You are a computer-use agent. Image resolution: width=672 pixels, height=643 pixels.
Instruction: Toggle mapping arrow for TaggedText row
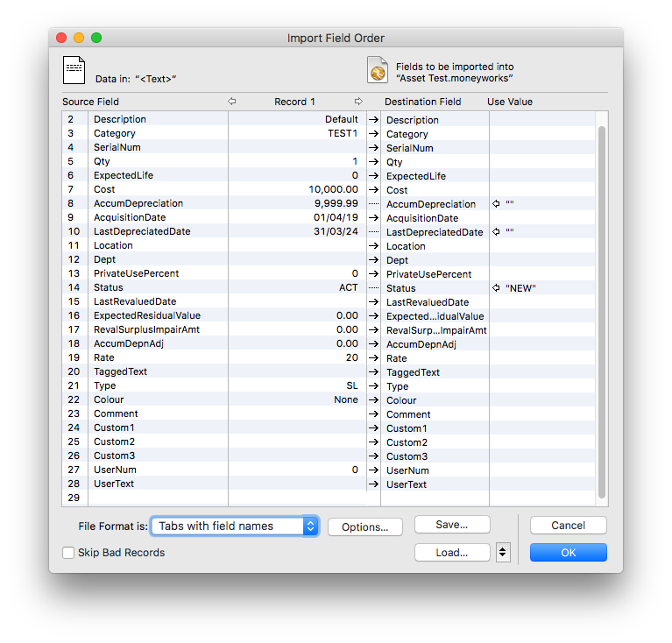374,371
